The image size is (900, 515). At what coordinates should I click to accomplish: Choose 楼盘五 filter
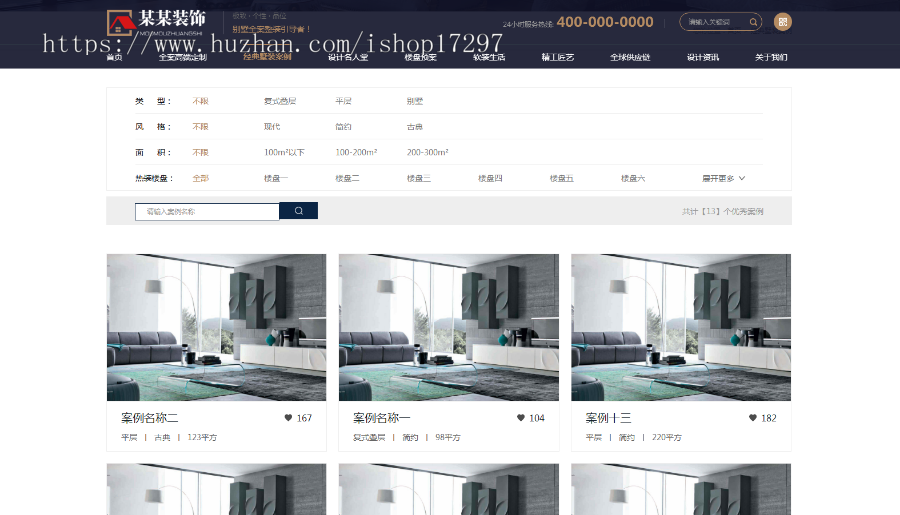(562, 179)
